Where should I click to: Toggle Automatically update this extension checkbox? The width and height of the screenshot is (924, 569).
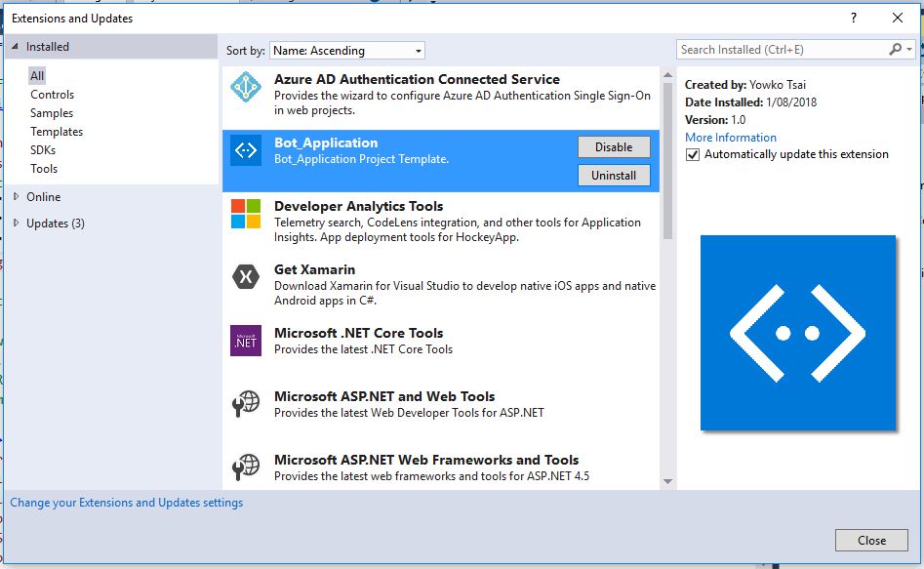coord(693,154)
